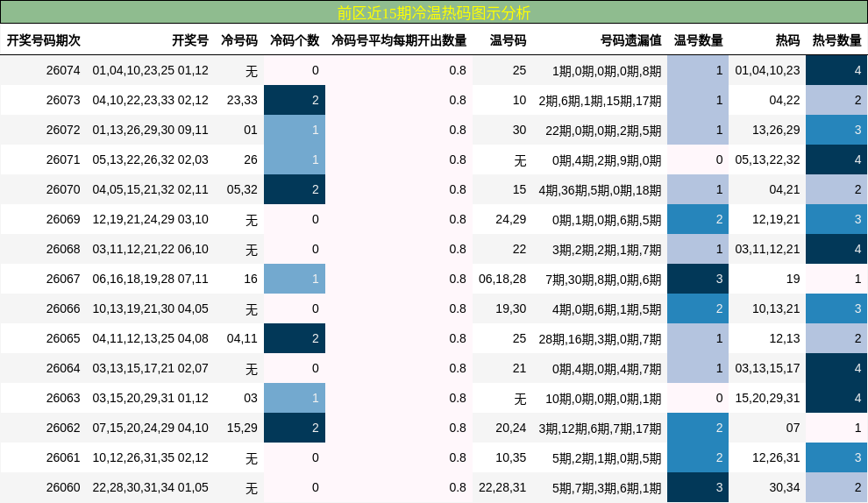Click hot count cell in row 26074

click(x=837, y=70)
